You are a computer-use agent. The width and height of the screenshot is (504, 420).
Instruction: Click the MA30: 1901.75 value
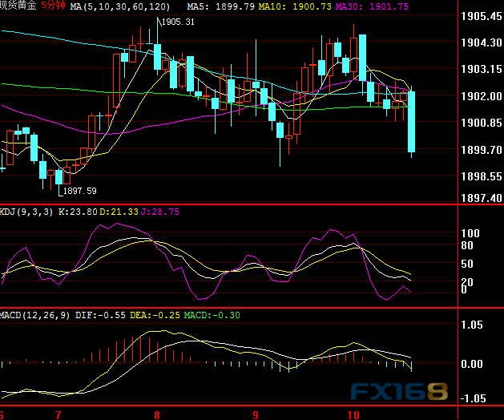coord(372,6)
